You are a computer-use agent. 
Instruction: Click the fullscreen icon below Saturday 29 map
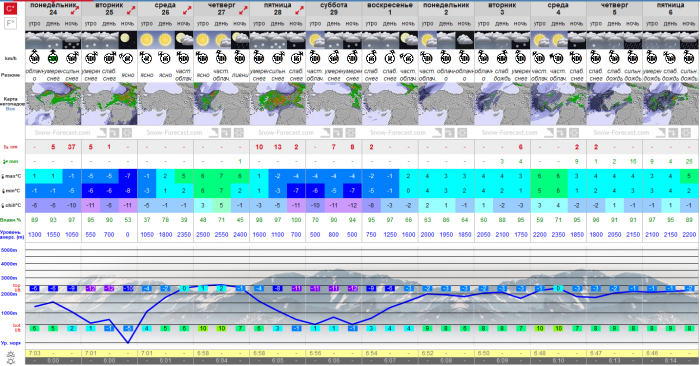350,133
